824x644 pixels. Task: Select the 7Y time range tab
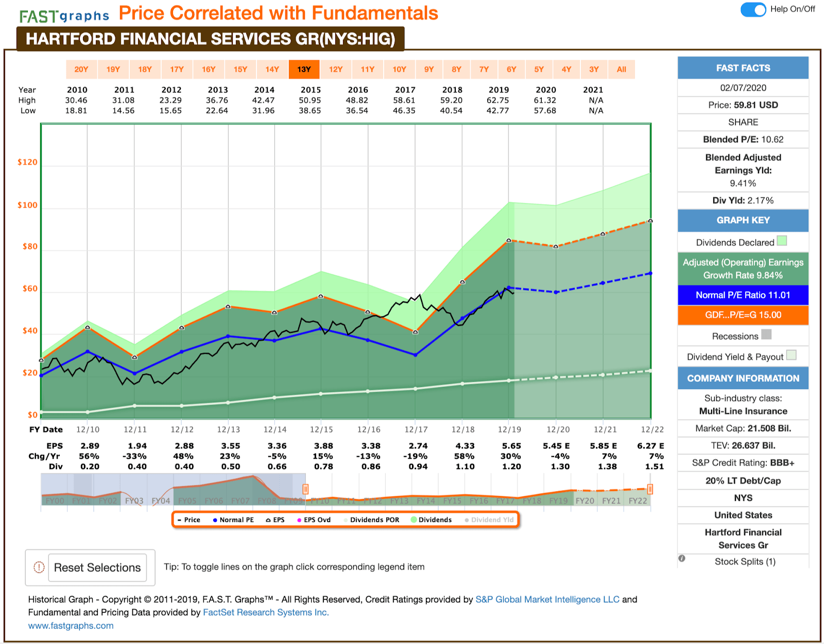(x=484, y=69)
